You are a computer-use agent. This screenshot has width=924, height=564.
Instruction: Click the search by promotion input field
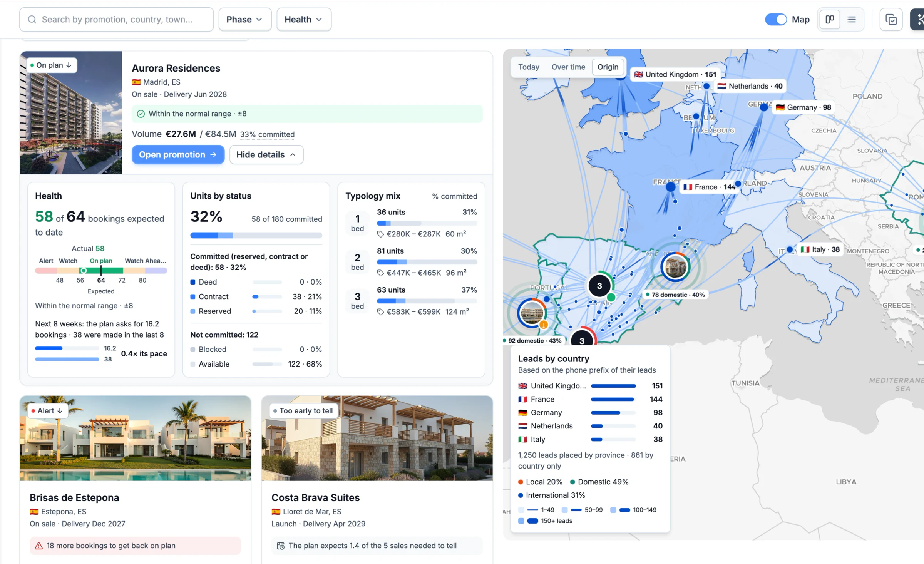[x=116, y=20]
